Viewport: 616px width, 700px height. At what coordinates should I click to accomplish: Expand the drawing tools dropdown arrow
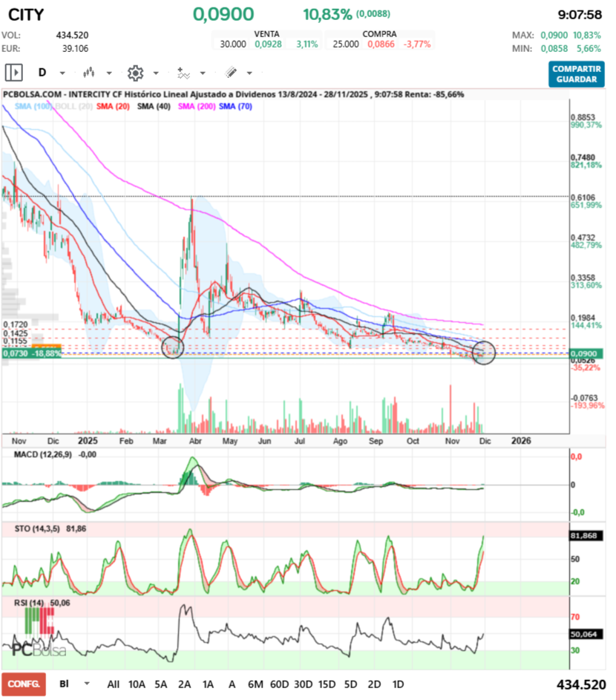249,73
